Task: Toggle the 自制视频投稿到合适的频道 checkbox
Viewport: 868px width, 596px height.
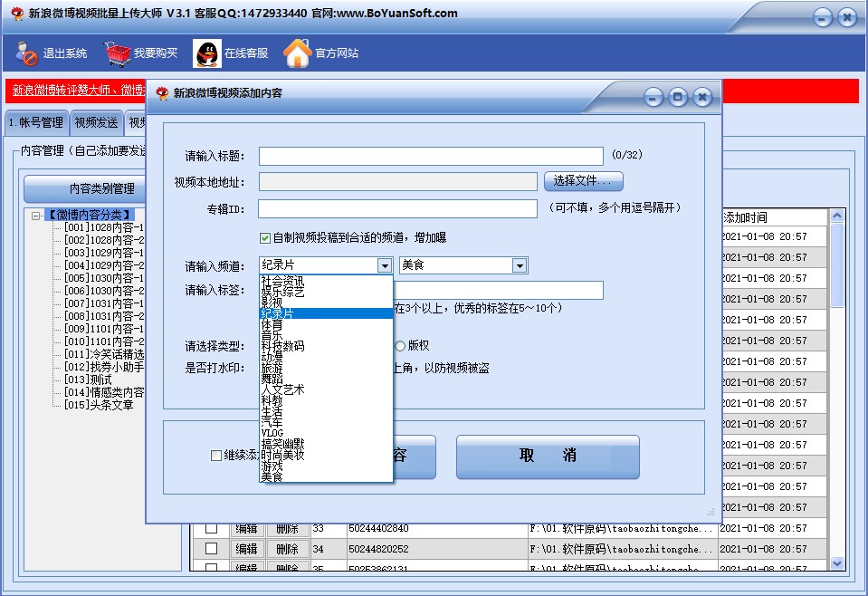Action: 265,238
